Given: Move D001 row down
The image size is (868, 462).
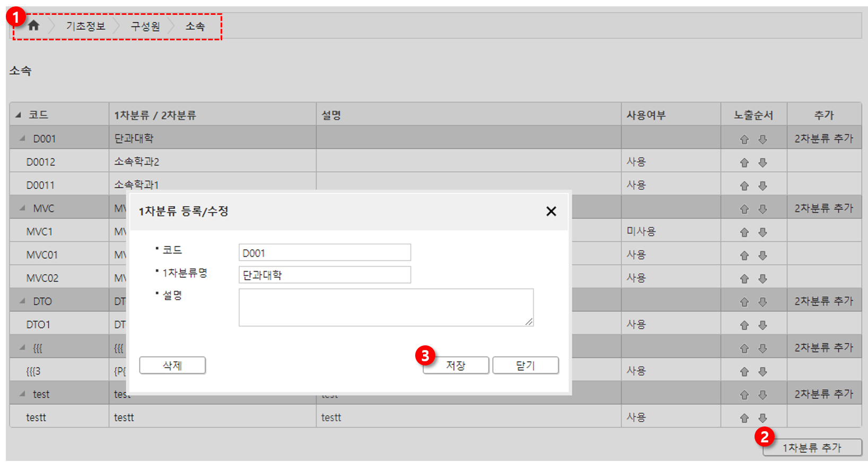Looking at the screenshot, I should point(762,140).
